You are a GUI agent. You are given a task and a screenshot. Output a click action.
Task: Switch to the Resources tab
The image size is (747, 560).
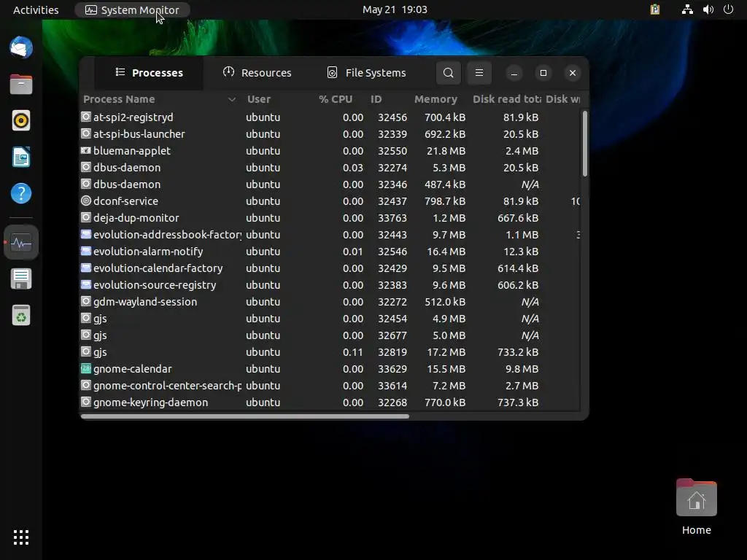(257, 73)
